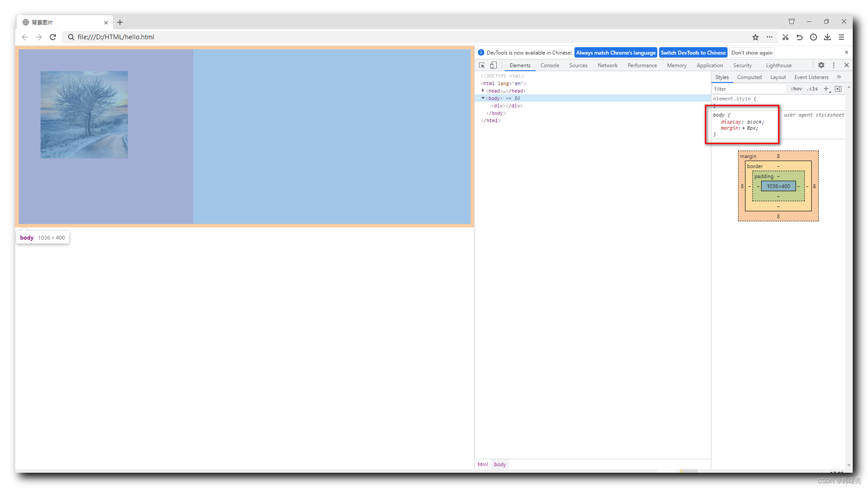This screenshot has height=488, width=868.
Task: Open .cls element classes panel
Action: [x=812, y=89]
